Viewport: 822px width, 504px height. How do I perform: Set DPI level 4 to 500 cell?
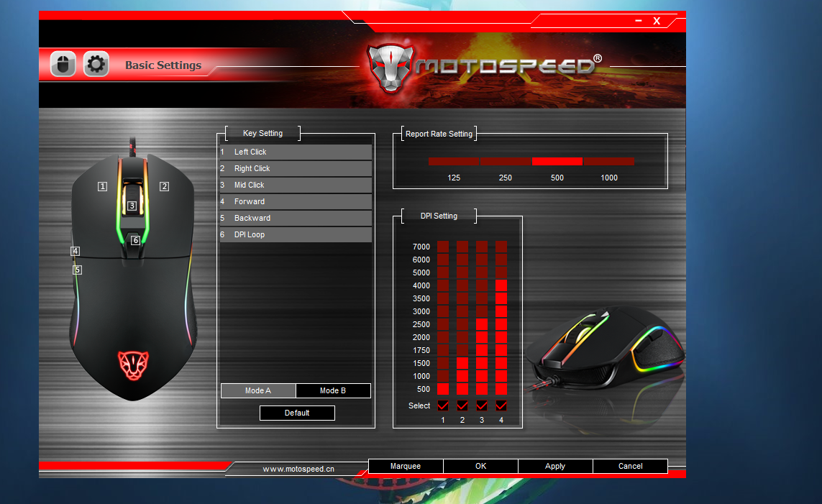501,389
